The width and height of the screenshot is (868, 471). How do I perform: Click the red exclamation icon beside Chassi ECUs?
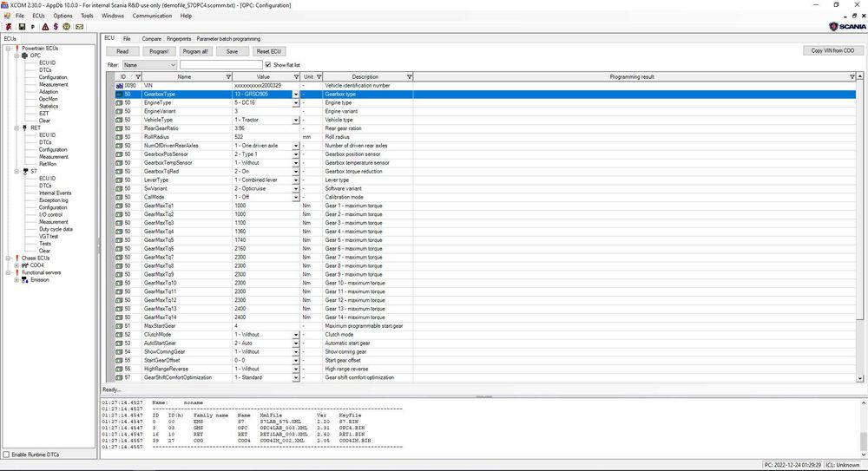(x=17, y=258)
